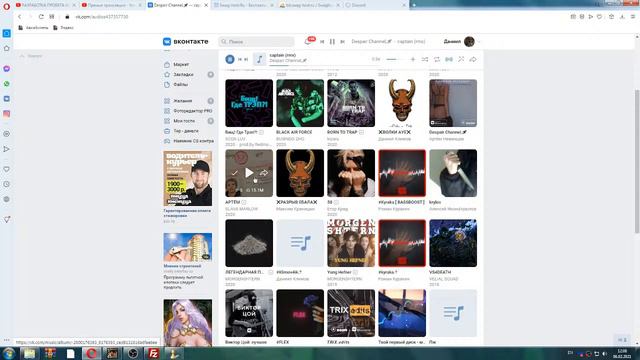Viewport: 640px width, 360px height.
Task: Click the broadcast/similar icon in the player bar
Action: (449, 60)
